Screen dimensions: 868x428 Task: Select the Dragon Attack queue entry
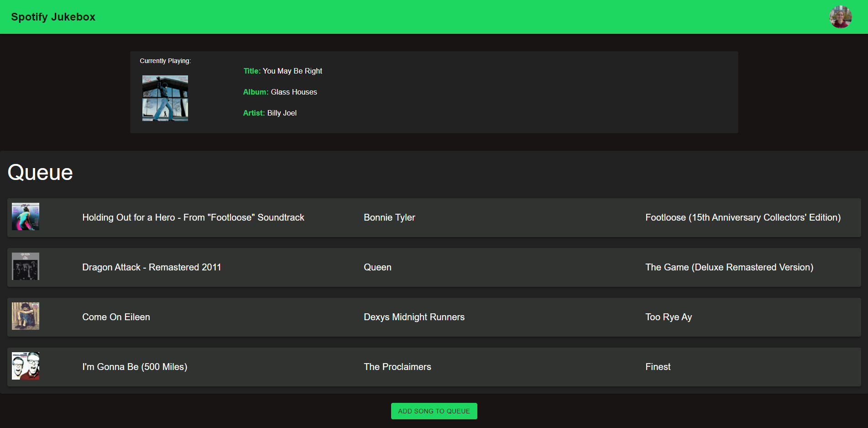point(434,267)
